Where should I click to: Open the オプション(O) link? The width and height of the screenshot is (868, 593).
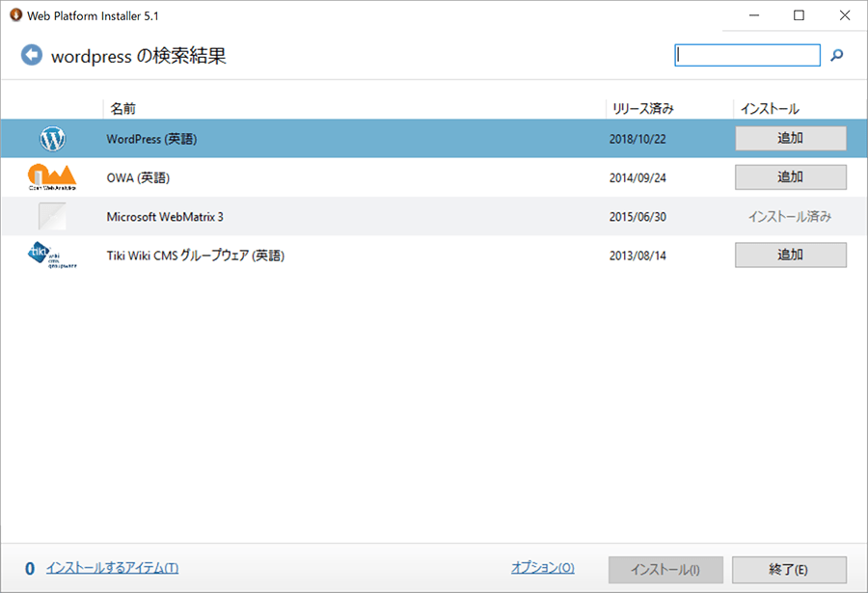pyautogui.click(x=543, y=568)
